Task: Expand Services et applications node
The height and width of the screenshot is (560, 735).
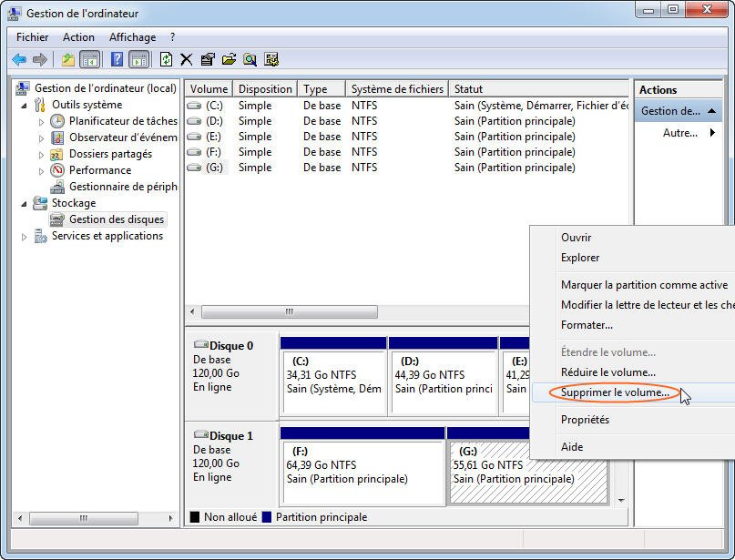Action: [x=24, y=237]
